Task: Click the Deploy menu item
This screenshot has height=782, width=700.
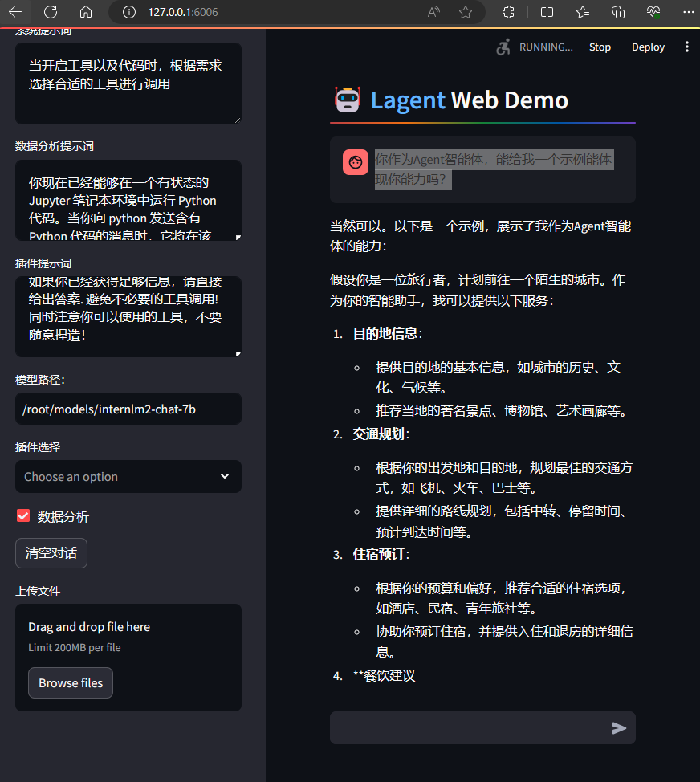Action: [648, 47]
